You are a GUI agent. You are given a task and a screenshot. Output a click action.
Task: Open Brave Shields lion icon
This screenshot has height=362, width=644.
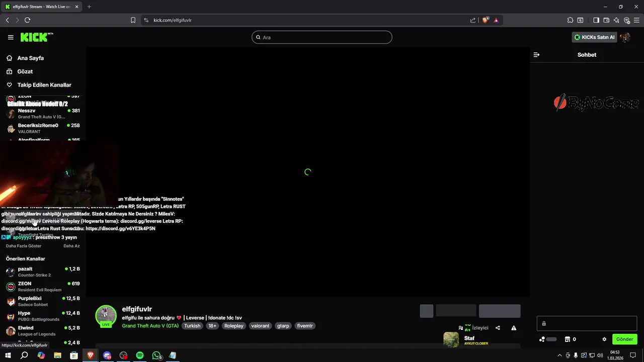click(x=486, y=20)
